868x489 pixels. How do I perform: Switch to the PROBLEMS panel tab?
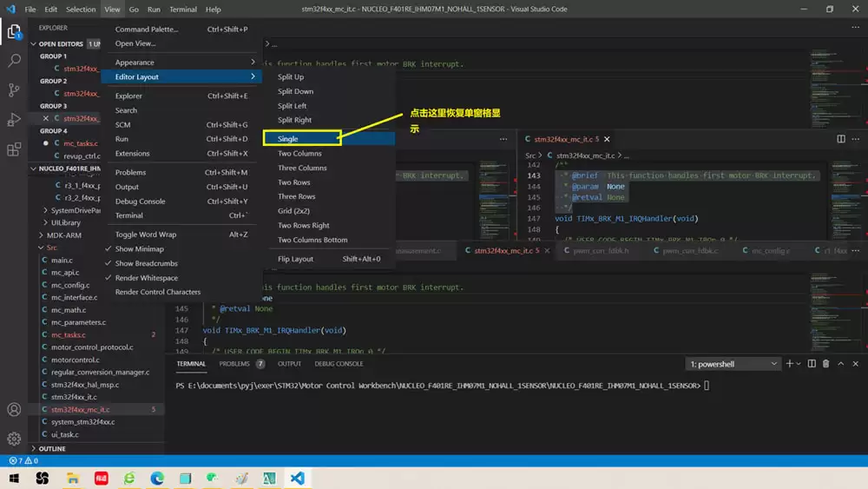(x=234, y=364)
